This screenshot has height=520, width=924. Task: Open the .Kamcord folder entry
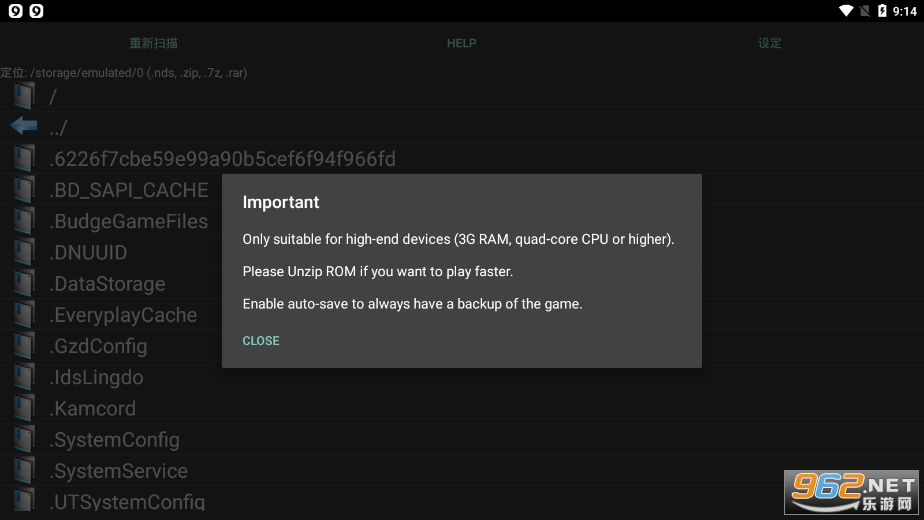[92, 408]
